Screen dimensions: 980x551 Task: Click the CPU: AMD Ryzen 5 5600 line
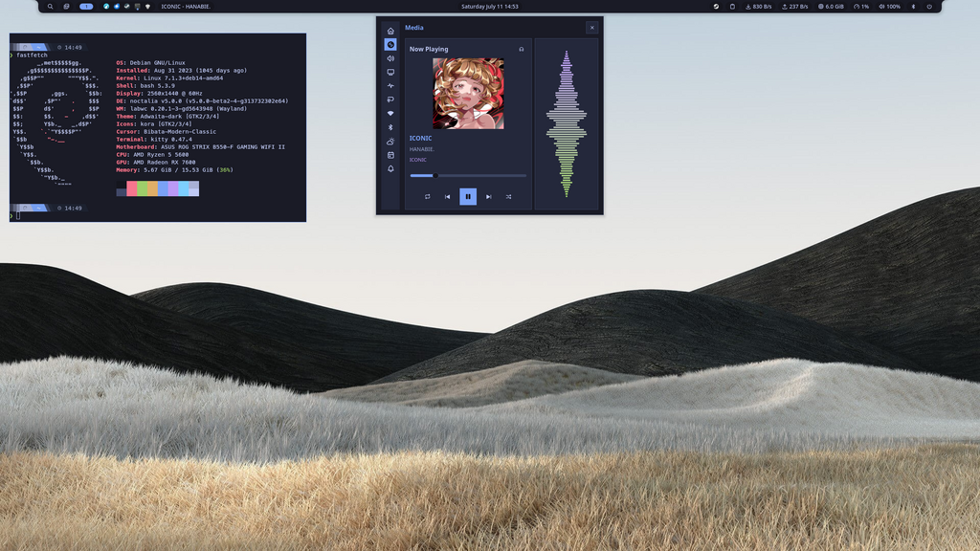click(x=152, y=154)
